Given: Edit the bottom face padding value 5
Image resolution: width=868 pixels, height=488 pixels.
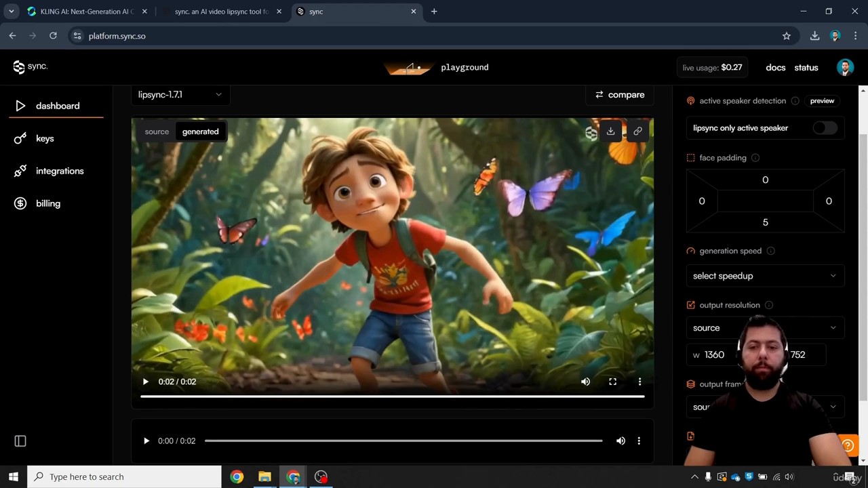Looking at the screenshot, I should (766, 222).
